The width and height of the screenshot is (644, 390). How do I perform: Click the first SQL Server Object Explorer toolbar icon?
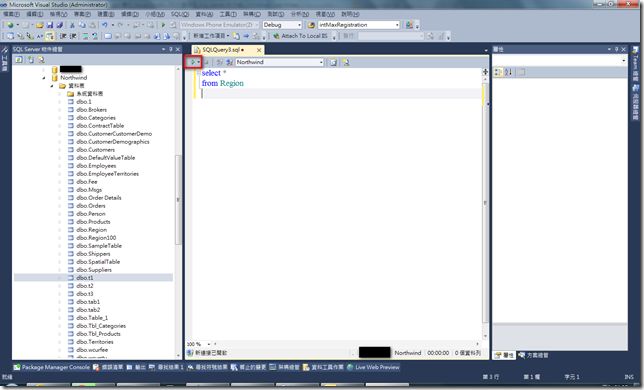[19, 60]
